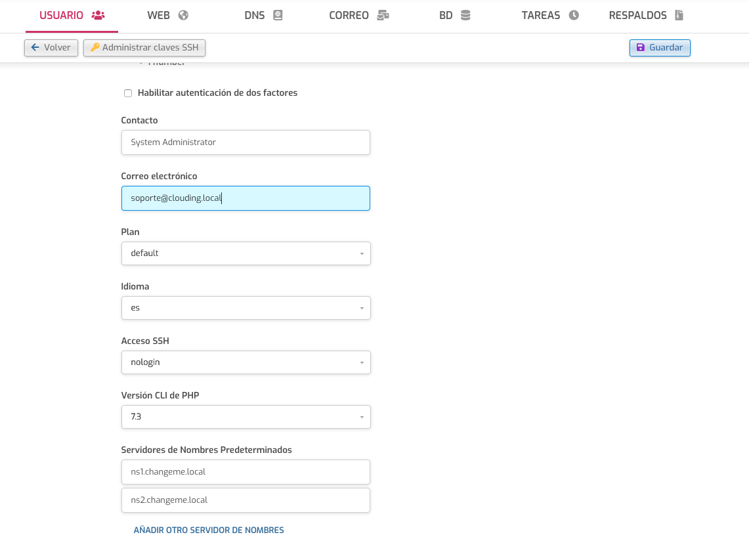
Task: Click the globe icon next to WEB
Action: tap(183, 15)
